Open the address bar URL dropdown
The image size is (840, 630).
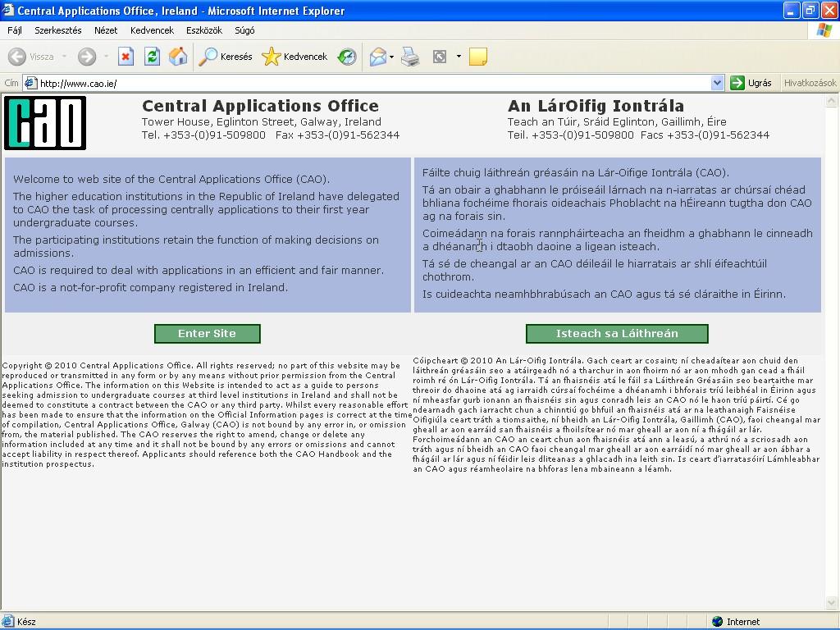point(717,83)
